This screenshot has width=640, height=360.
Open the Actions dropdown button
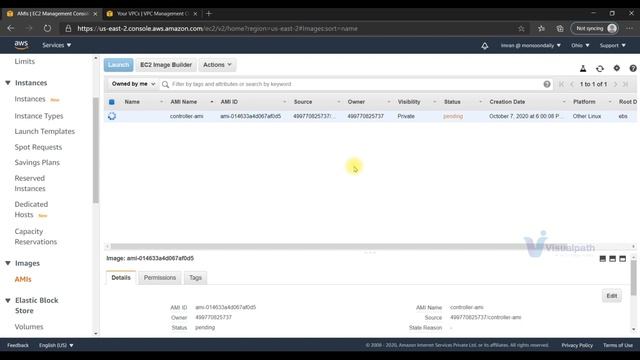click(217, 65)
